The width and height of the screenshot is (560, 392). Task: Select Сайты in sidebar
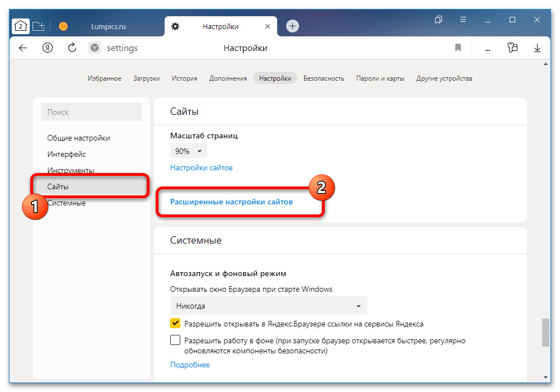(x=91, y=186)
